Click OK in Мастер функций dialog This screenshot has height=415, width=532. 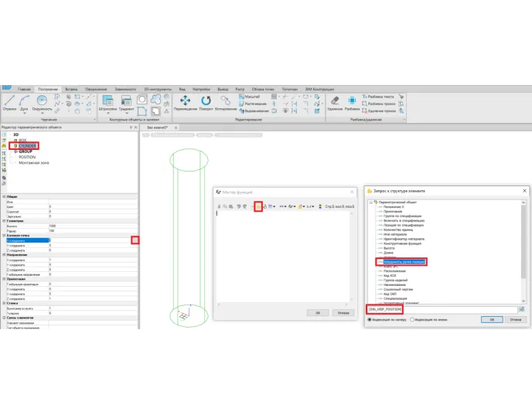(x=318, y=313)
